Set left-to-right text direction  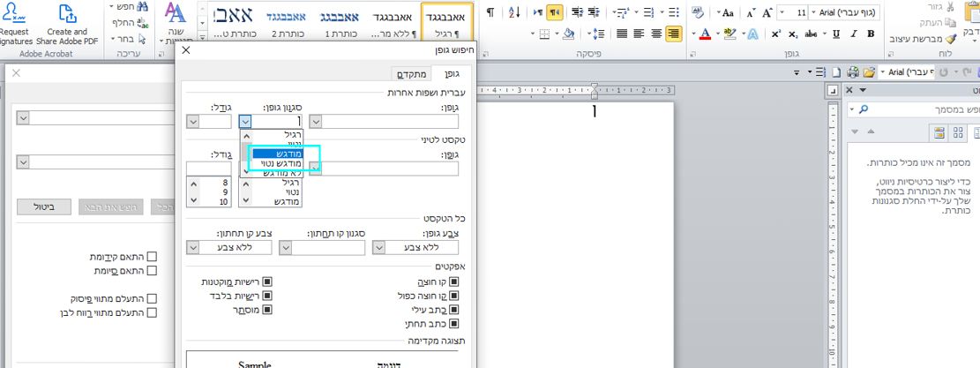coord(537,12)
